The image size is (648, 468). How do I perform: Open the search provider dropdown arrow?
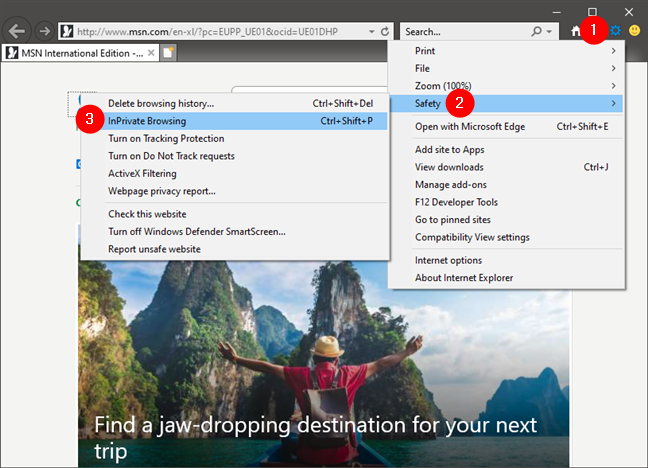pos(549,31)
